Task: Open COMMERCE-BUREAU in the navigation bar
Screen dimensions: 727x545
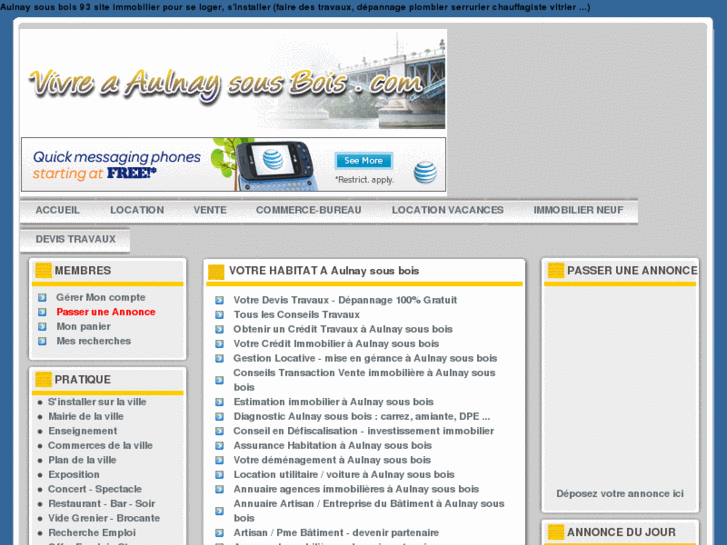Action: pyautogui.click(x=308, y=210)
